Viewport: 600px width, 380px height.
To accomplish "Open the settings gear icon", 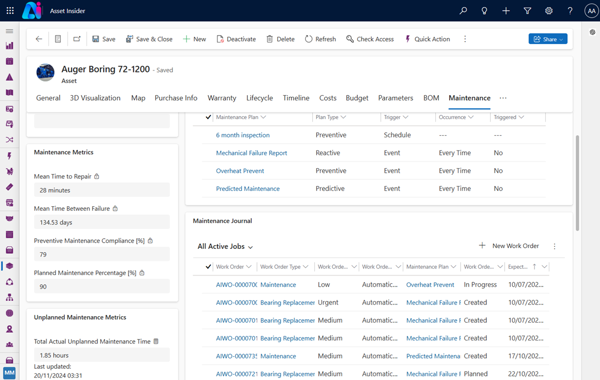I will 549,11.
